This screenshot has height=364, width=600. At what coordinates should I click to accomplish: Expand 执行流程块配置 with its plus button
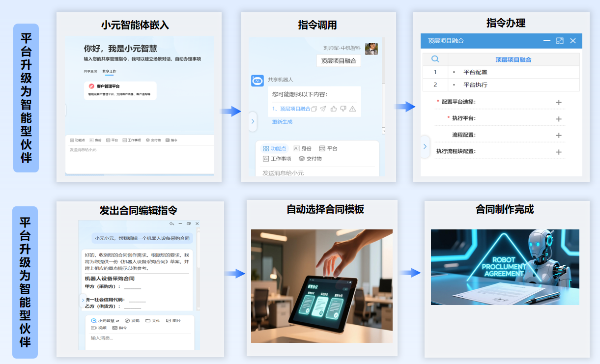(x=558, y=152)
